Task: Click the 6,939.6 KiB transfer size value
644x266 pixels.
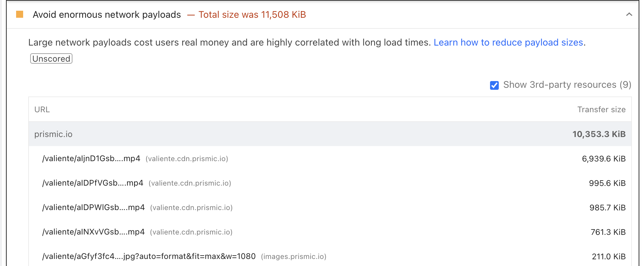Action: (x=604, y=158)
